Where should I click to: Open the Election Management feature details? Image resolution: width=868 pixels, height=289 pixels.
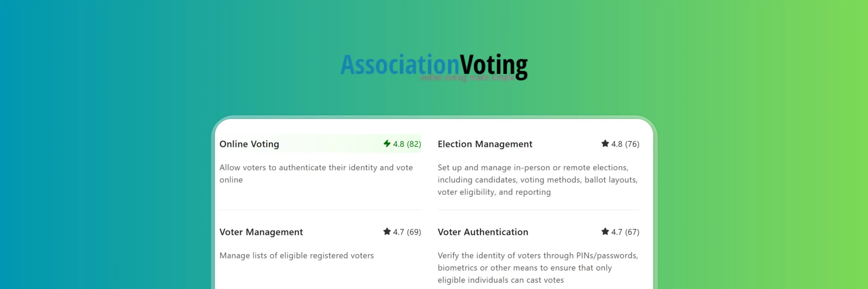(x=485, y=144)
